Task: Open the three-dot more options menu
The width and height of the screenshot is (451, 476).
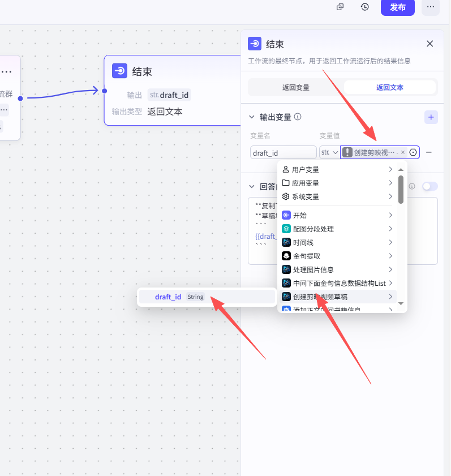Action: [x=430, y=7]
